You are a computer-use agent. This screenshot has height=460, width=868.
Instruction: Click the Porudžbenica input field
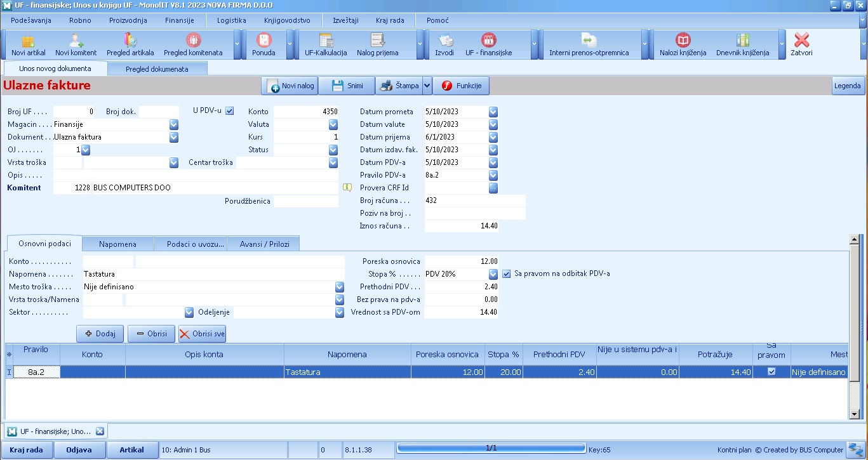(x=306, y=201)
